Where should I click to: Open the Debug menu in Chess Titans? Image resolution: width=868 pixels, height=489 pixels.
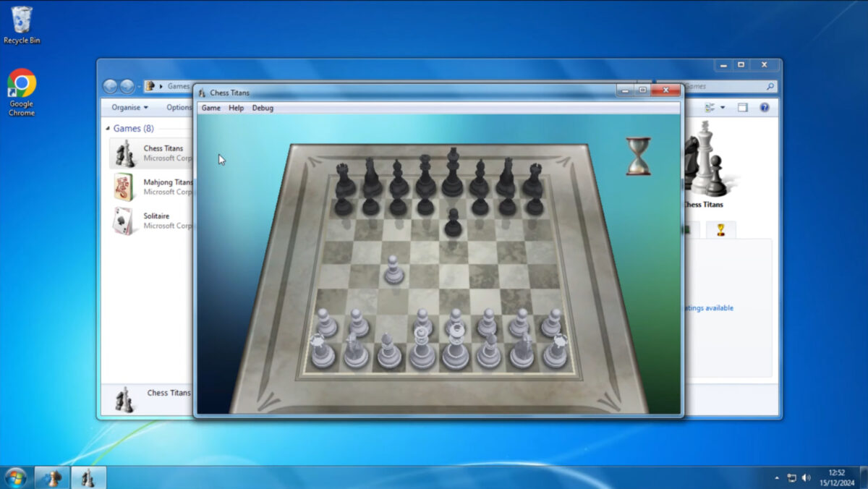(263, 107)
